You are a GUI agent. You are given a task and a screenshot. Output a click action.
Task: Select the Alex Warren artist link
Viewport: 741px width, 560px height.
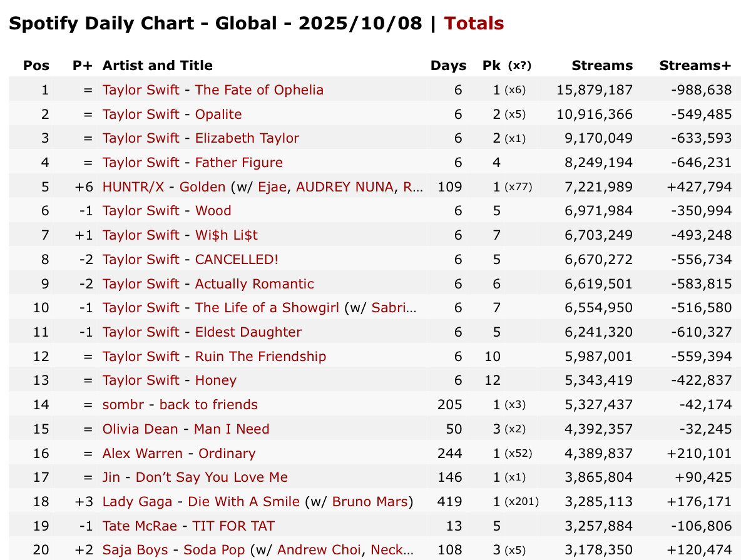[x=143, y=454]
